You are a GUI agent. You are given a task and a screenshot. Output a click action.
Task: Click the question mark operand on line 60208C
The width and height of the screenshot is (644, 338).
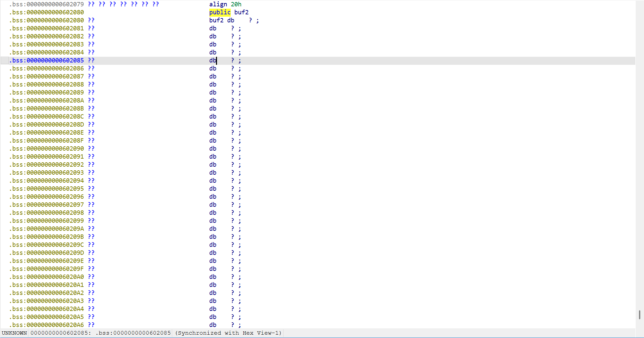pos(233,117)
